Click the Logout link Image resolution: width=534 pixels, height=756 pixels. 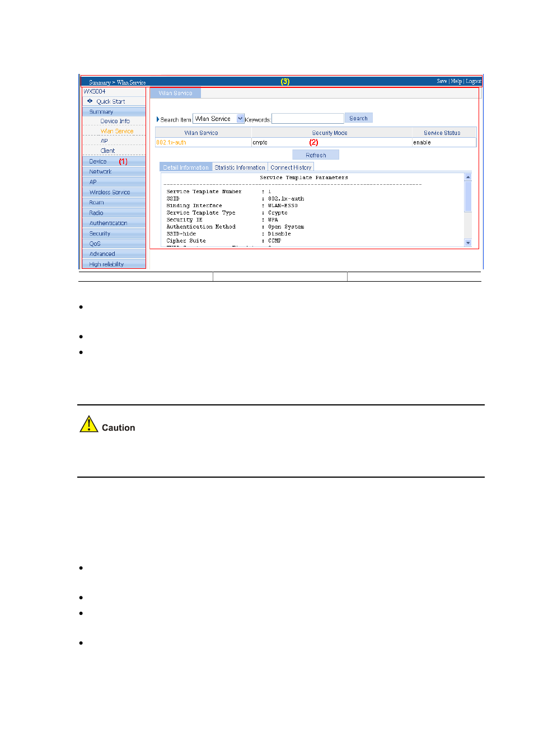pyautogui.click(x=474, y=81)
